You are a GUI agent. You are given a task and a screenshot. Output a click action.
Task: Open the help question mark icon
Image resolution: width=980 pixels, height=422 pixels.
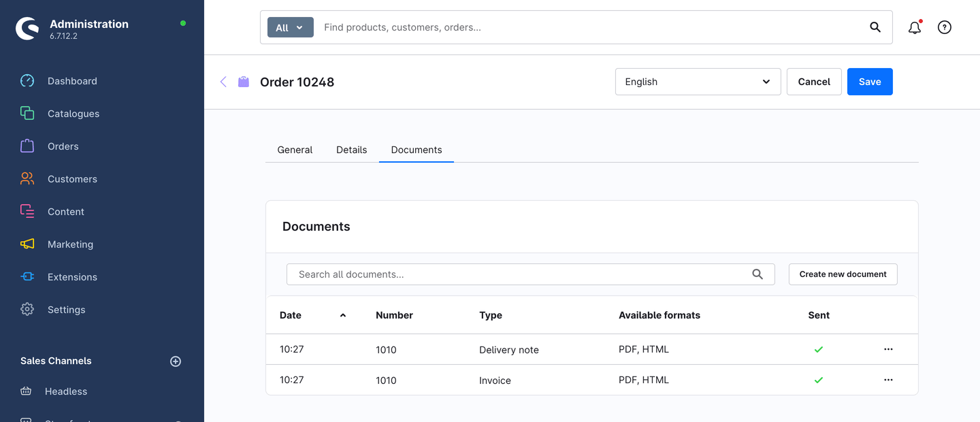pyautogui.click(x=945, y=27)
